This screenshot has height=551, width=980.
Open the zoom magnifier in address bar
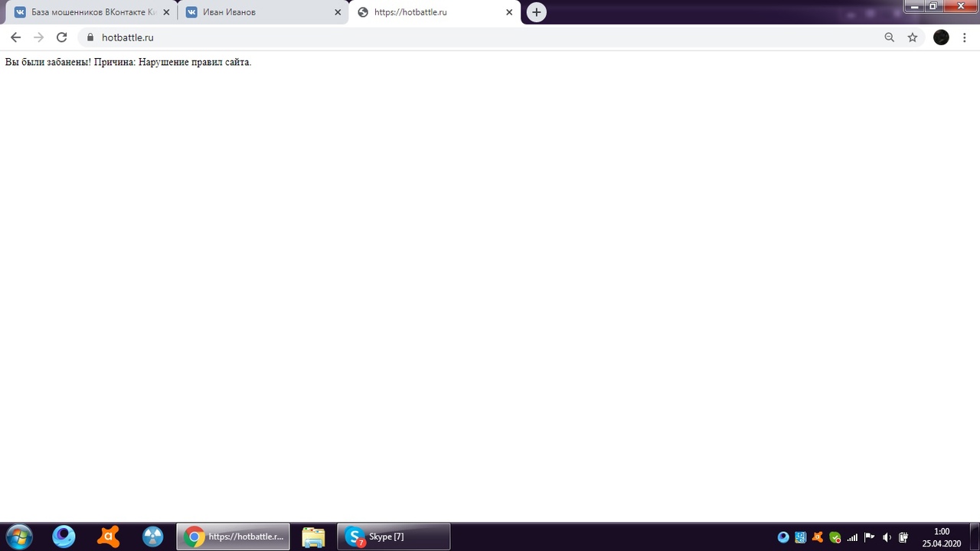[x=889, y=37]
